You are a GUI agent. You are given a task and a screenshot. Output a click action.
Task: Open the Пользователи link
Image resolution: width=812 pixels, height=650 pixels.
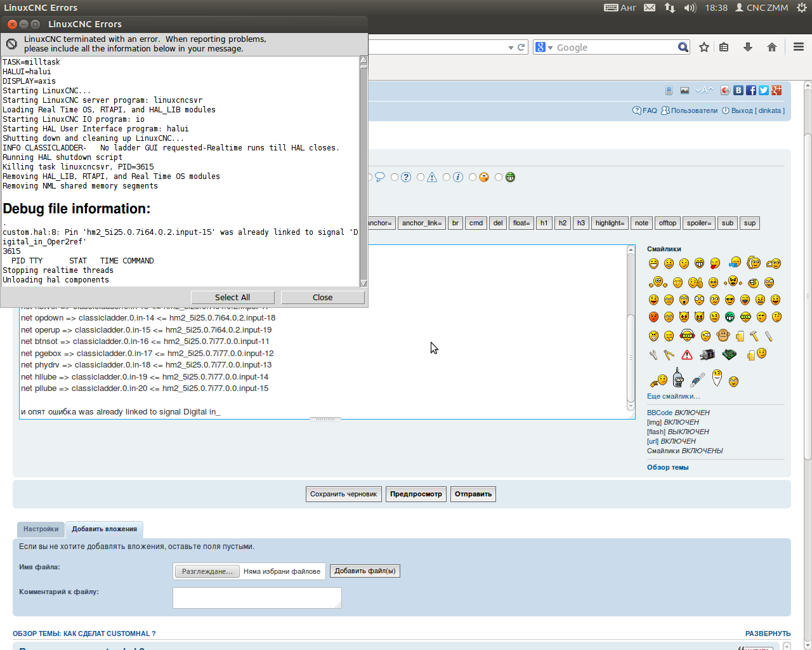click(690, 110)
